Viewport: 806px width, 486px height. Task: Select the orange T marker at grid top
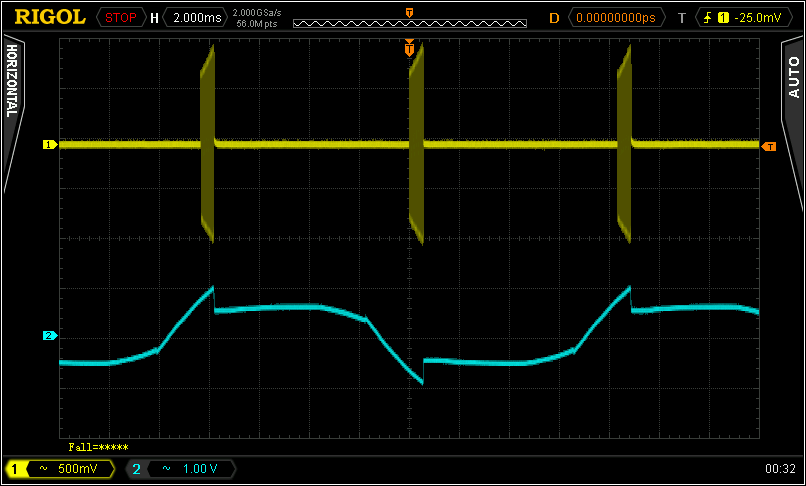click(x=409, y=48)
